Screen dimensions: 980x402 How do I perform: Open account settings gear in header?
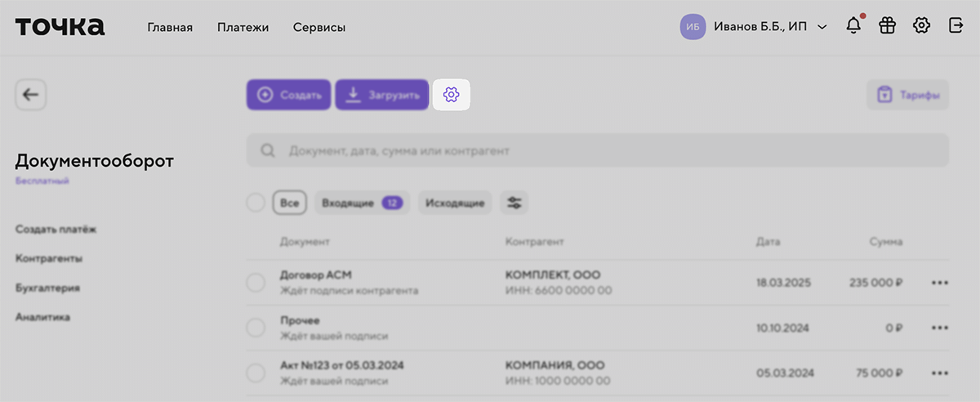point(921,26)
